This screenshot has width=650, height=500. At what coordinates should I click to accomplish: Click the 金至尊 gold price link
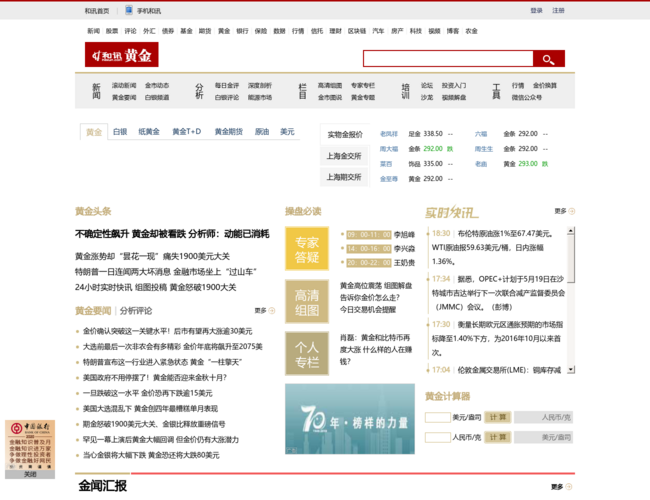389,179
